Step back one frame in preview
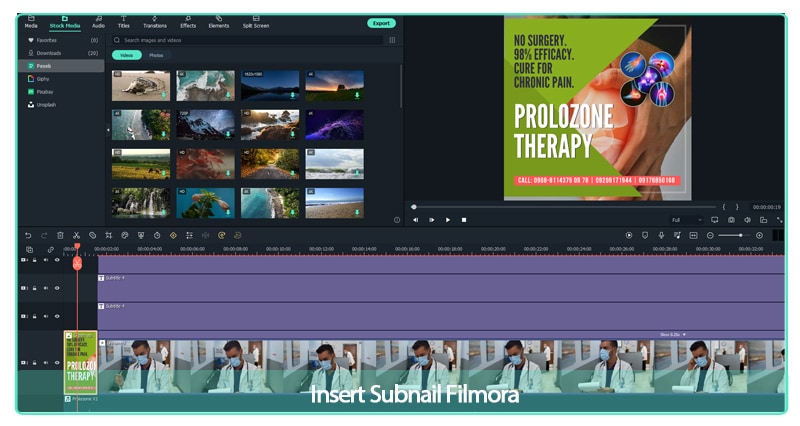The height and width of the screenshot is (426, 800). click(415, 220)
